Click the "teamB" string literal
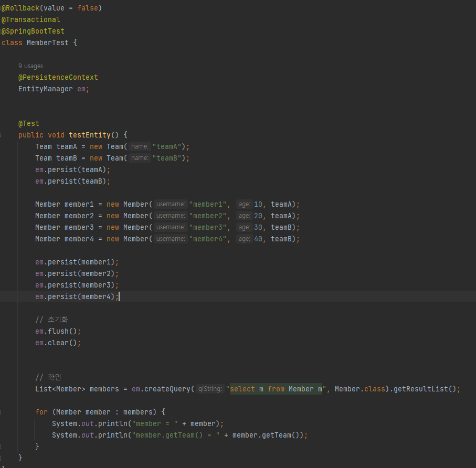The width and height of the screenshot is (476, 468). [167, 158]
